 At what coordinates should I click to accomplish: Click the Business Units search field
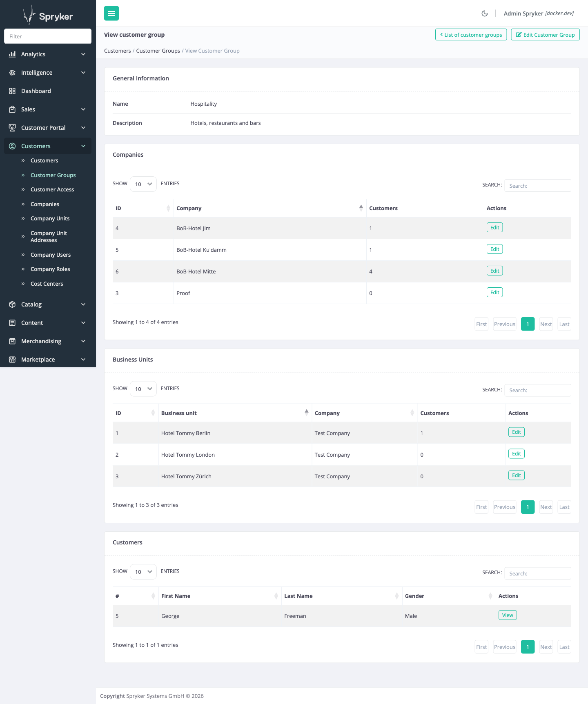point(538,391)
